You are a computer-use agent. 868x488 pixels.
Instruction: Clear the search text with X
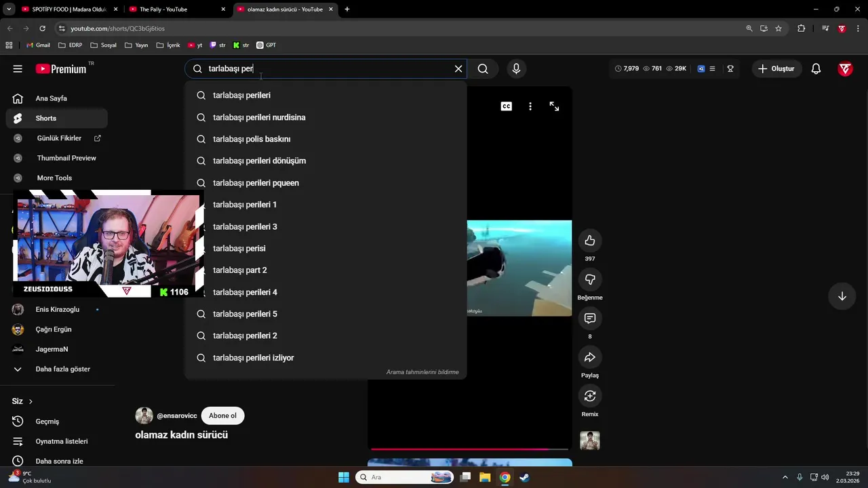[458, 68]
